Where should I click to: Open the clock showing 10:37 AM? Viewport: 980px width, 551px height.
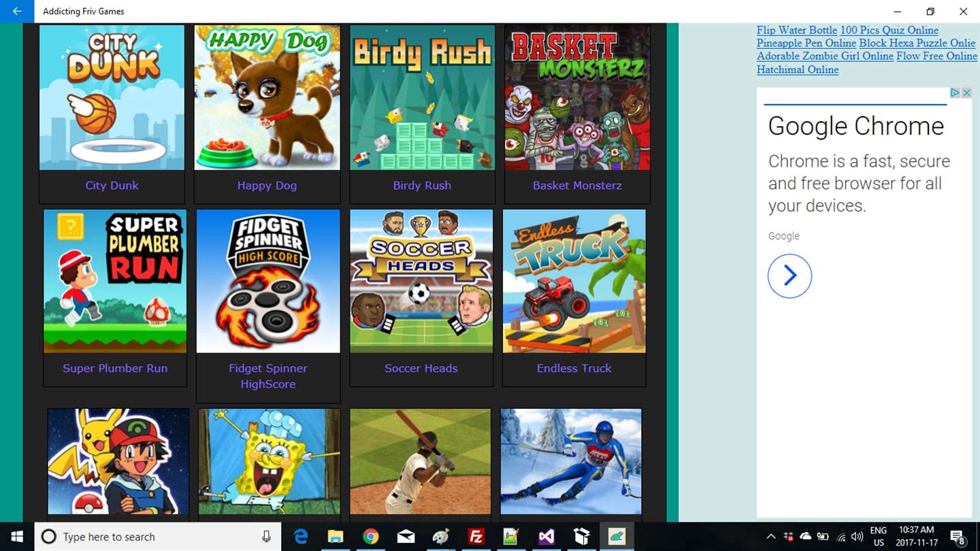[x=917, y=537]
